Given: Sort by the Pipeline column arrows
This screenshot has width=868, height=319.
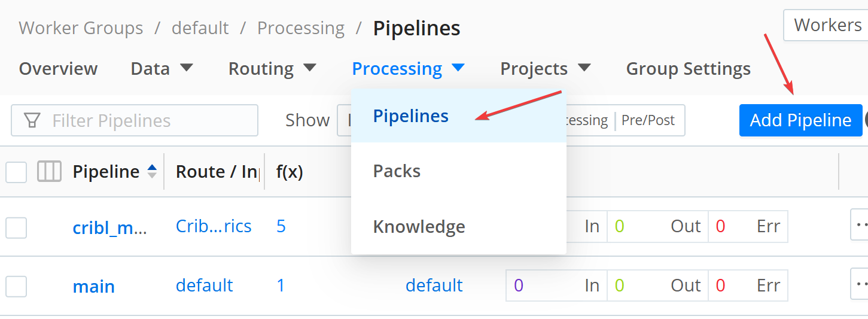Looking at the screenshot, I should click(x=152, y=172).
